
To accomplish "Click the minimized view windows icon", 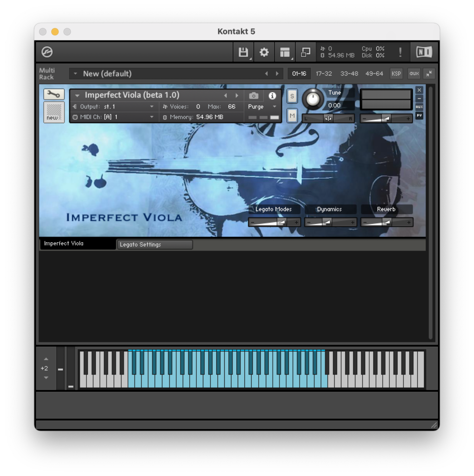I will click(305, 52).
